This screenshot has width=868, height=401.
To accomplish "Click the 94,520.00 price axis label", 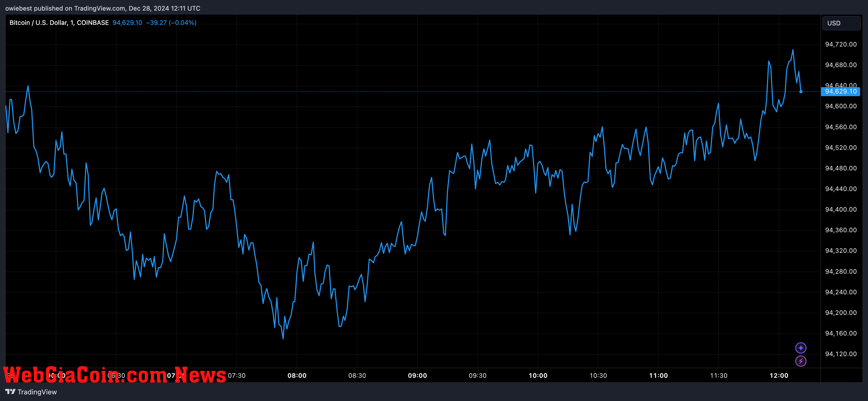I will pos(841,148).
